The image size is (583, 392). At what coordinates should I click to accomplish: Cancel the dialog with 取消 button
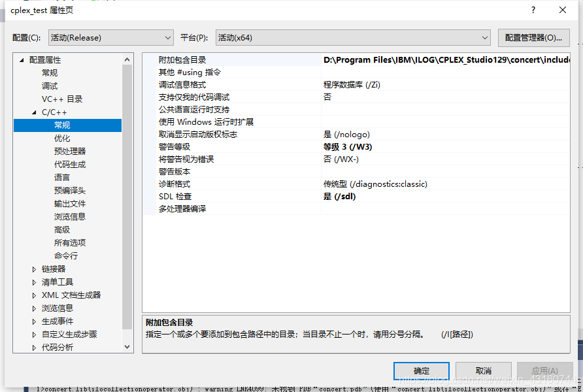483,370
